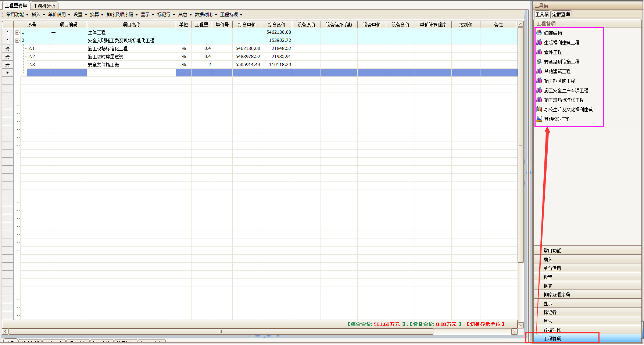Open the 单价借用 section in toolbox
Image resolution: width=644 pixels, height=345 pixels.
click(x=552, y=268)
